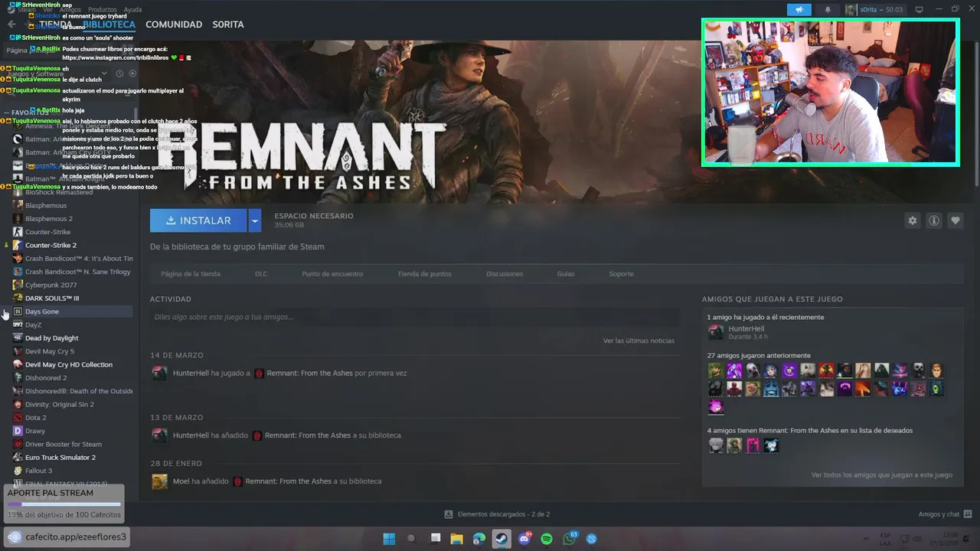Open the DLC link
Viewport: 980px width, 551px height.
pos(261,274)
